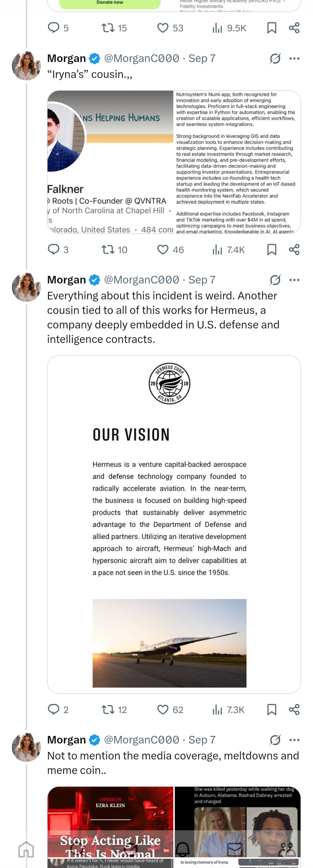Share the Hermeus defense contracts tweet
Image resolution: width=313 pixels, height=868 pixels.
[294, 709]
